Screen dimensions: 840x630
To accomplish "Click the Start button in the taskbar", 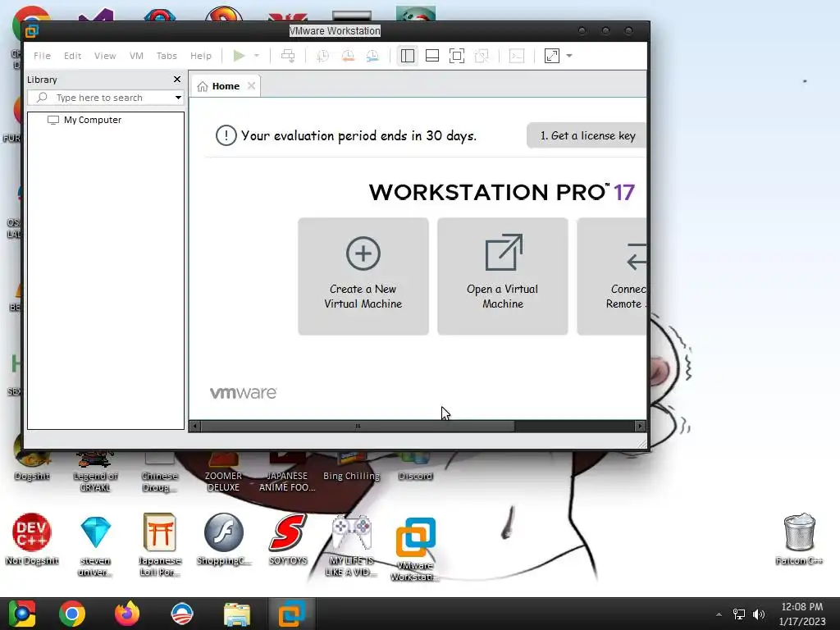I will coord(22,614).
